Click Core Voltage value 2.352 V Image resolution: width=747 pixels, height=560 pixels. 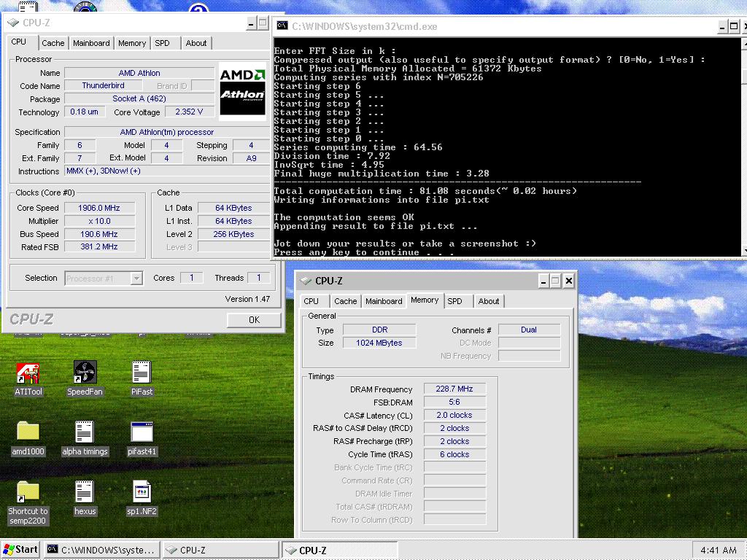pos(189,112)
